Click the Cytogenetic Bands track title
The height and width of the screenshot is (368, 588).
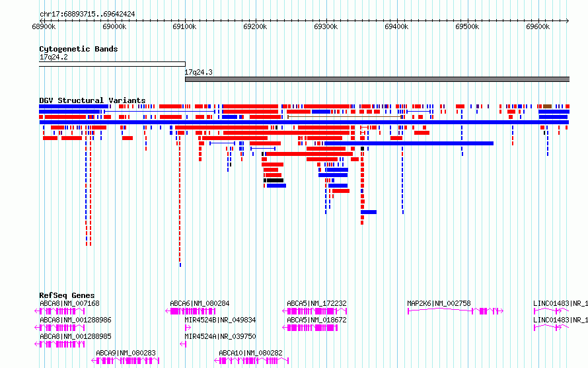79,49
